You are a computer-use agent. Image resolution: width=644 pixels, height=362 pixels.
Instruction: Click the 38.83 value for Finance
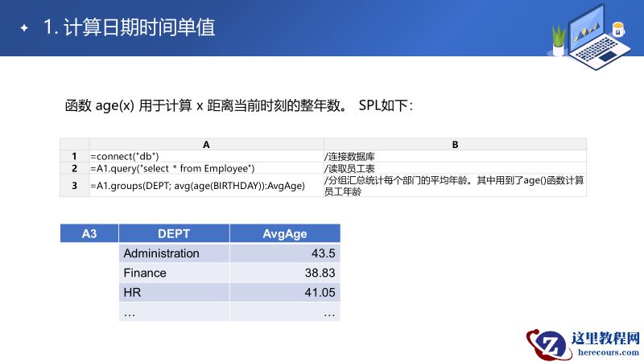coord(320,273)
